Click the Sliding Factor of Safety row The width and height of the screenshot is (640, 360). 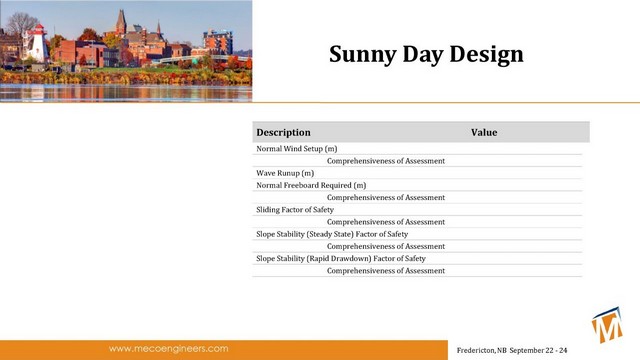pyautogui.click(x=417, y=210)
